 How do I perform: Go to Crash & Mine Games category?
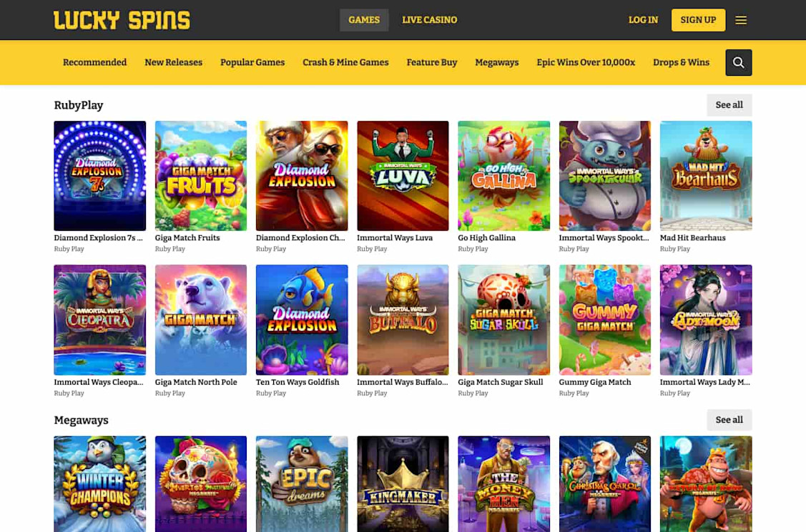(x=345, y=62)
